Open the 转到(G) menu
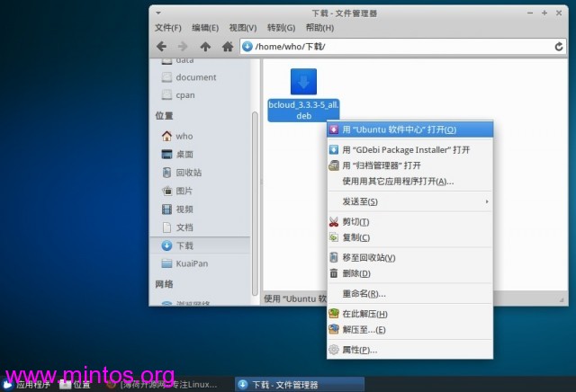 pos(281,28)
